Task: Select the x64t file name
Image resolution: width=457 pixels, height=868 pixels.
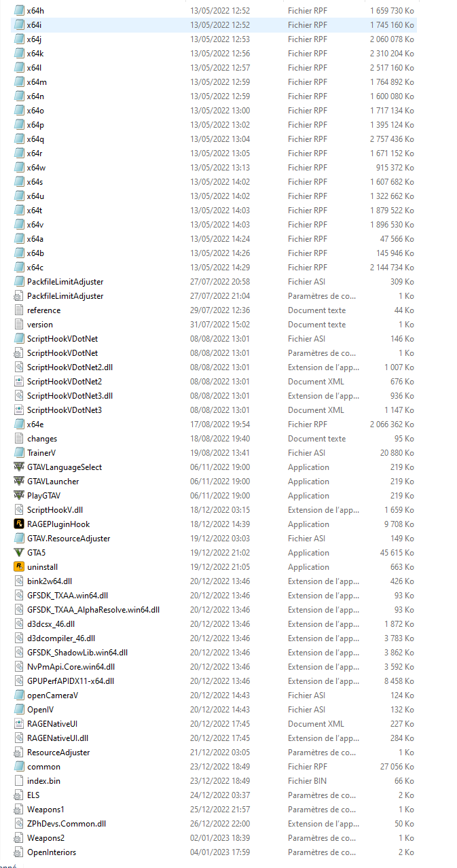Action: point(35,210)
